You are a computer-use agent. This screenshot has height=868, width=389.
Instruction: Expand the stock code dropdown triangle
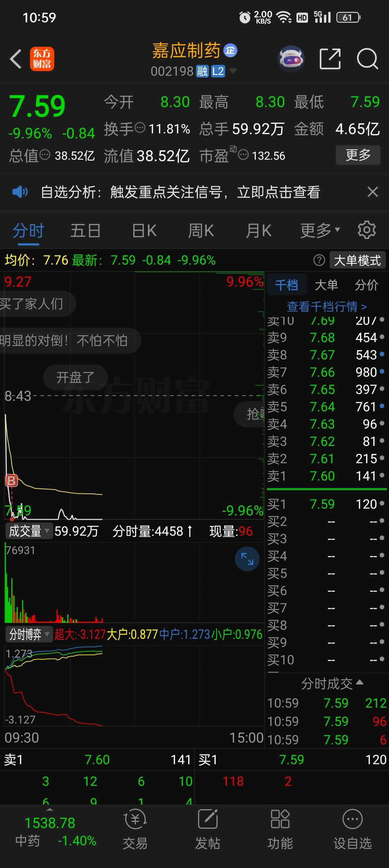click(x=233, y=71)
